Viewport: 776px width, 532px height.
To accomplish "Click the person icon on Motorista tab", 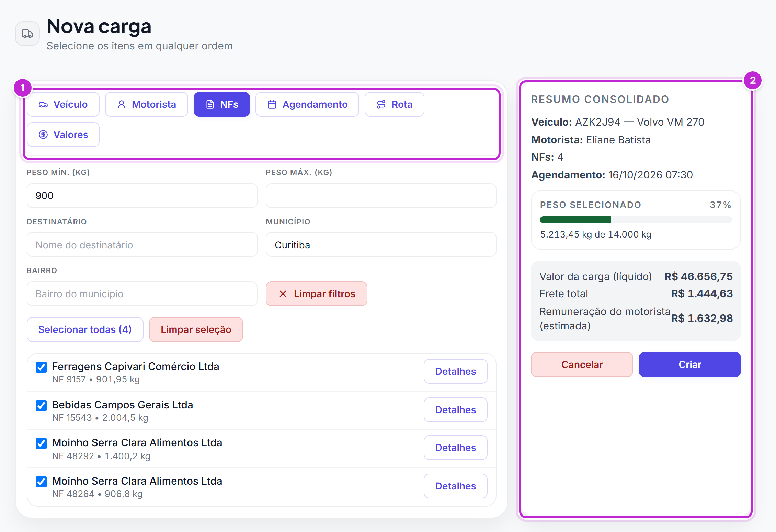I will pyautogui.click(x=122, y=105).
